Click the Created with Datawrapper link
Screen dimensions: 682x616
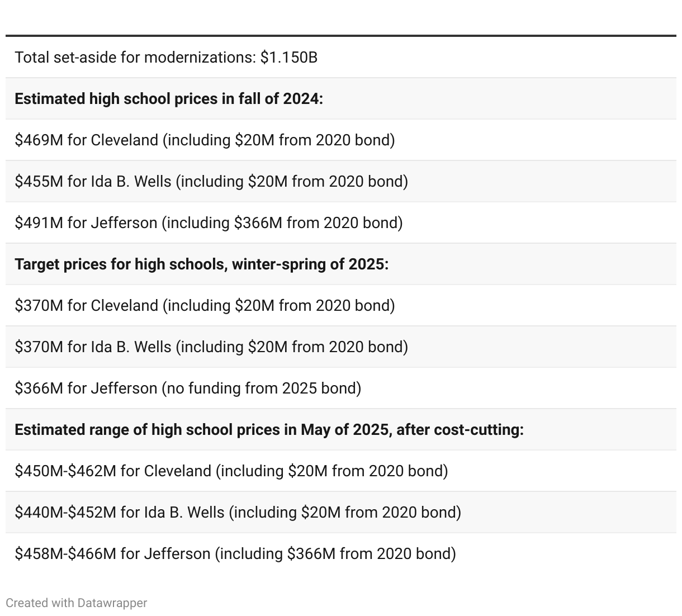pyautogui.click(x=76, y=603)
